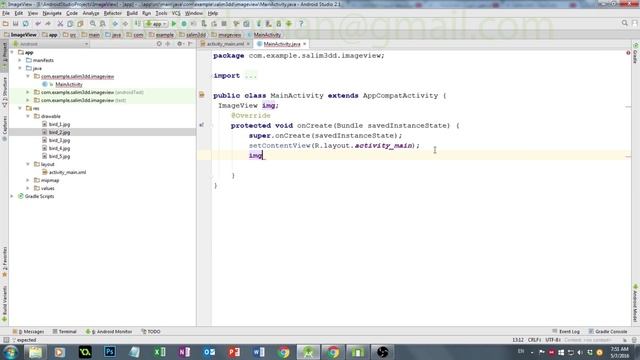The width and height of the screenshot is (640, 360).
Task: Click the Find magnifier icon
Action: 93,24
